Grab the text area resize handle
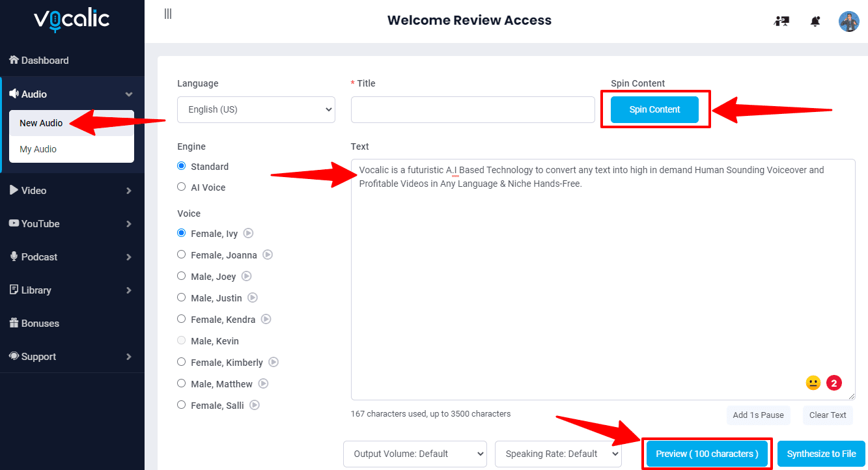Viewport: 868px width, 470px height. coord(851,395)
